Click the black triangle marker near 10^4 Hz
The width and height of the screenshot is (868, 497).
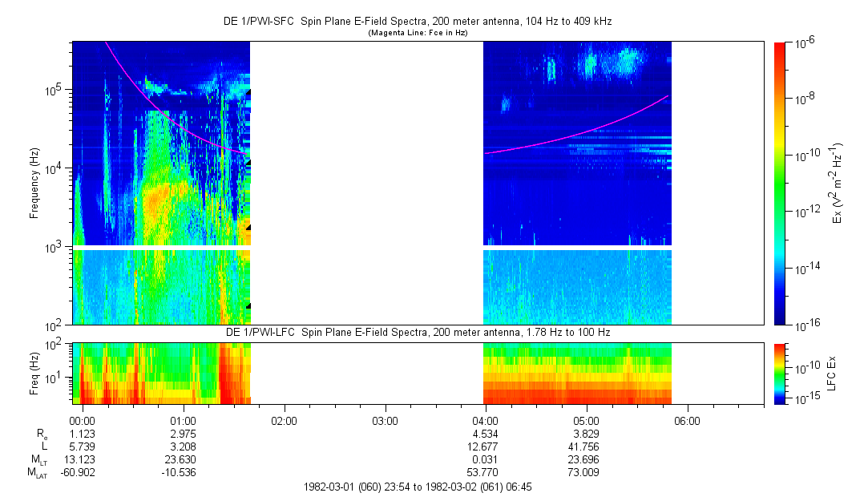(x=248, y=163)
